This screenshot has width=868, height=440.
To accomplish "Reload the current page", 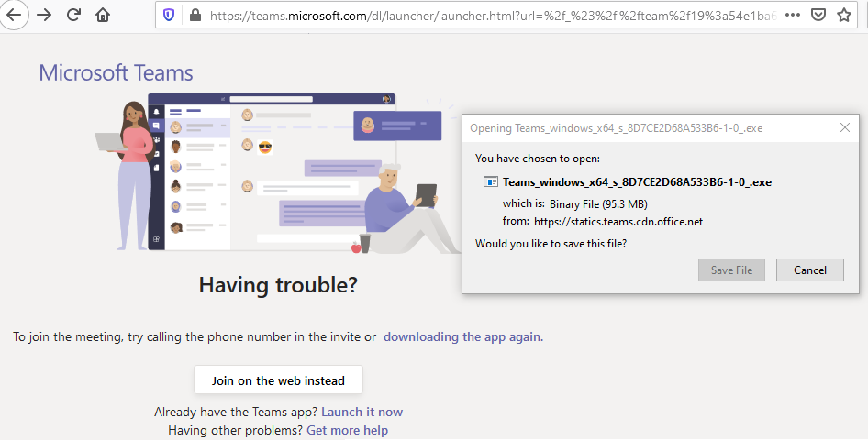I will [x=73, y=15].
